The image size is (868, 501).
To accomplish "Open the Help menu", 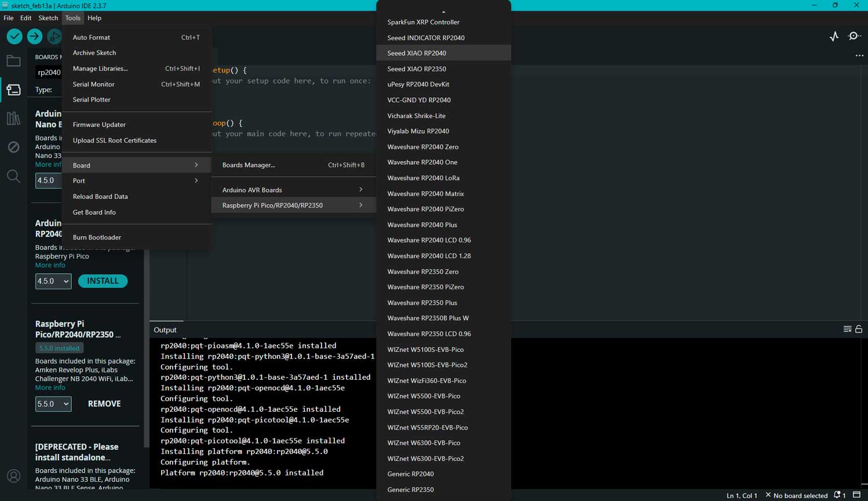I will click(x=94, y=18).
